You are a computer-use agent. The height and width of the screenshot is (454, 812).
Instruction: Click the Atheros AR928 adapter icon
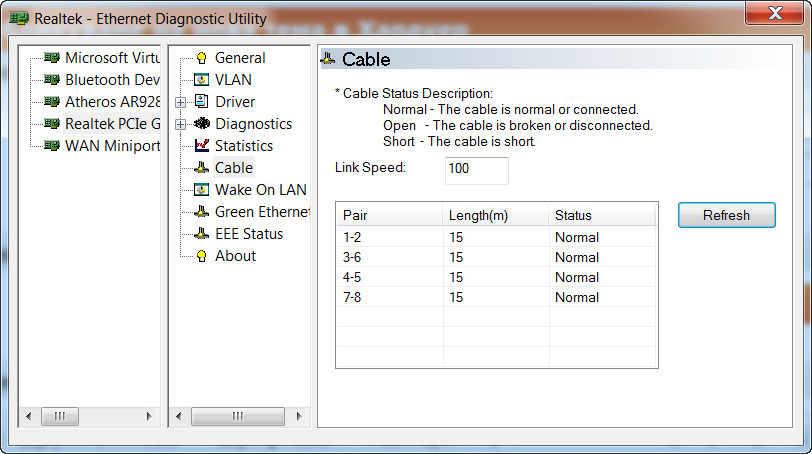[x=52, y=101]
